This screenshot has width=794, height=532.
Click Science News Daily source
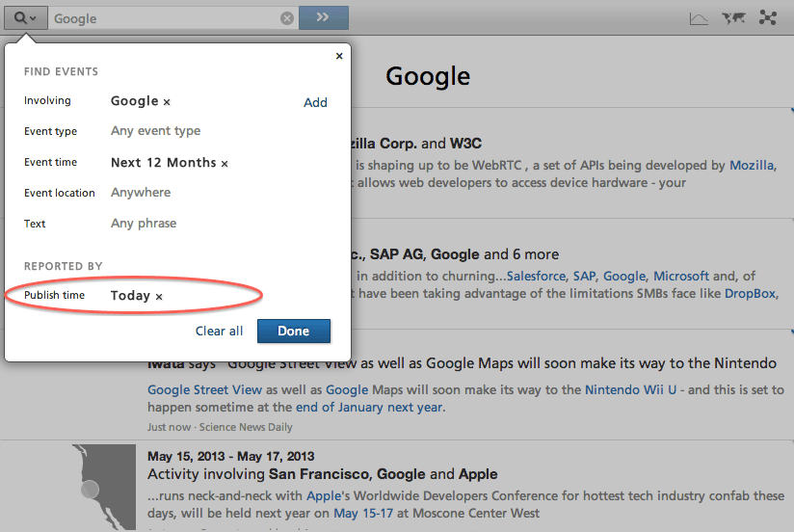click(x=246, y=427)
